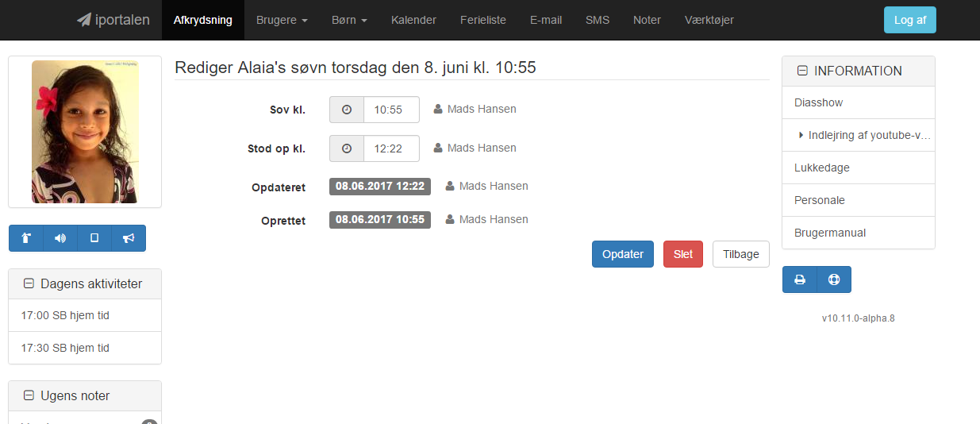This screenshot has width=980, height=424.
Task: Open the Børn dropdown menu
Action: [349, 20]
